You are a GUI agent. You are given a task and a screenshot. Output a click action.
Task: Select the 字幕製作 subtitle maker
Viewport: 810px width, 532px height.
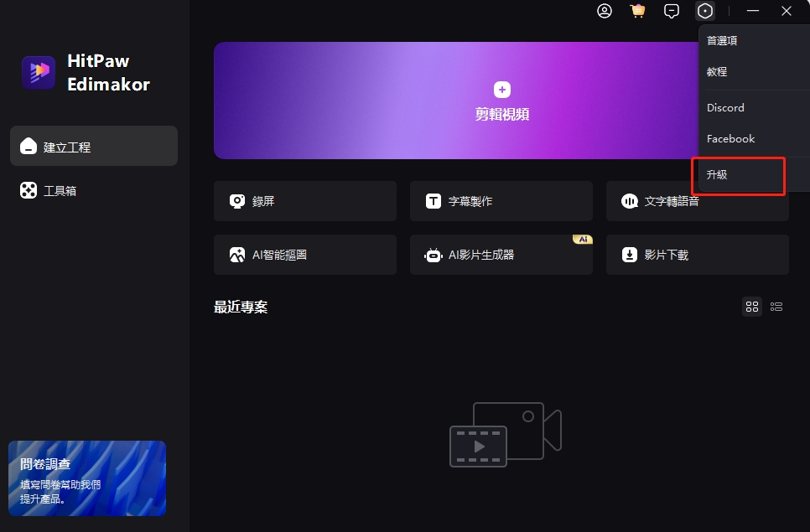[501, 201]
